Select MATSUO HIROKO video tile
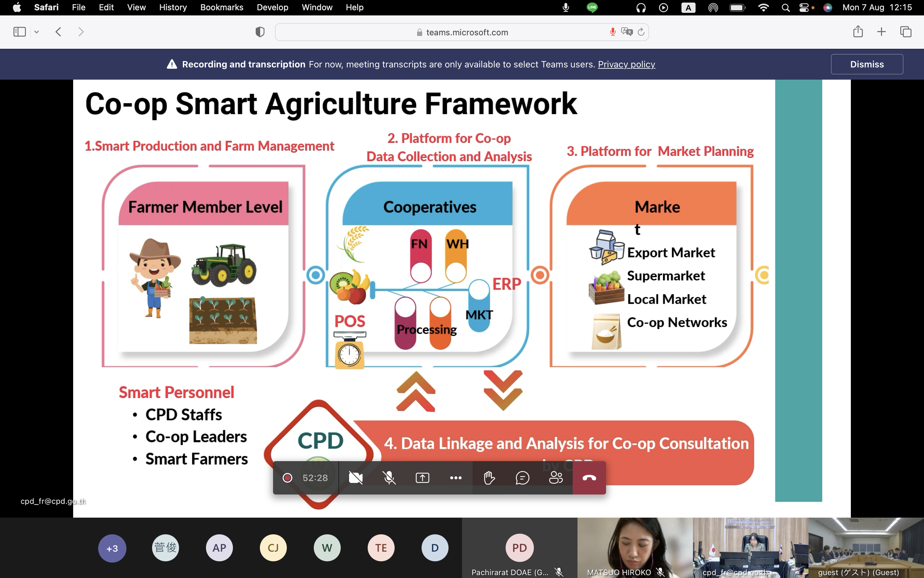924x578 pixels. 635,548
